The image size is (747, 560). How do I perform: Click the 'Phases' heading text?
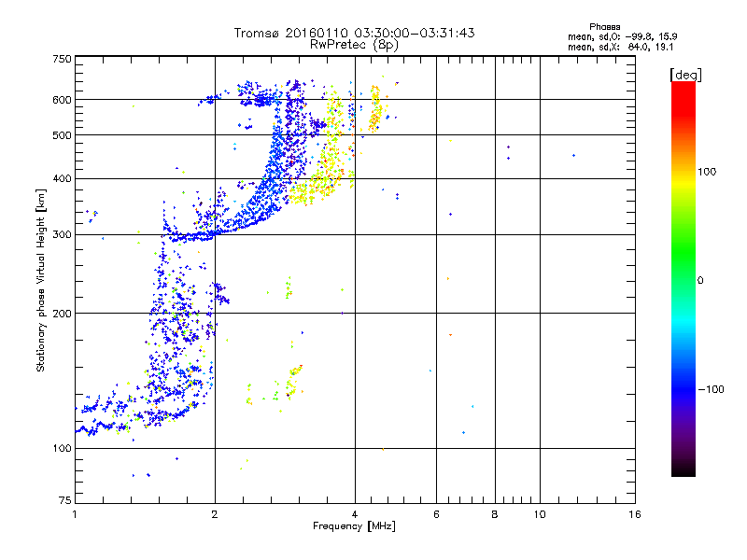[x=604, y=27]
